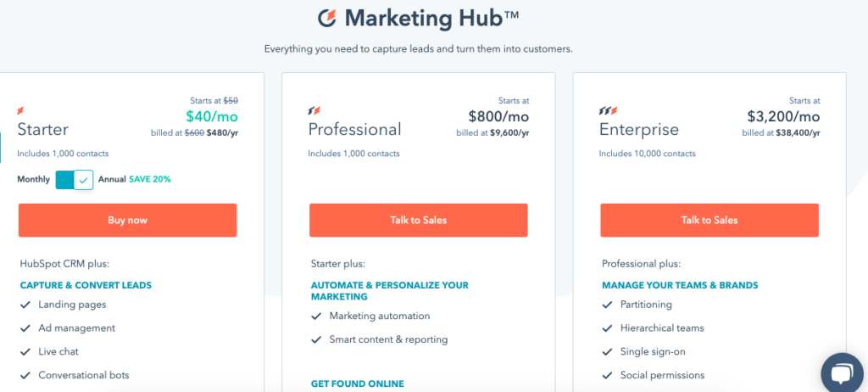Open Automate & Personalize Your Marketing heading
The image size is (868, 392).
click(390, 291)
